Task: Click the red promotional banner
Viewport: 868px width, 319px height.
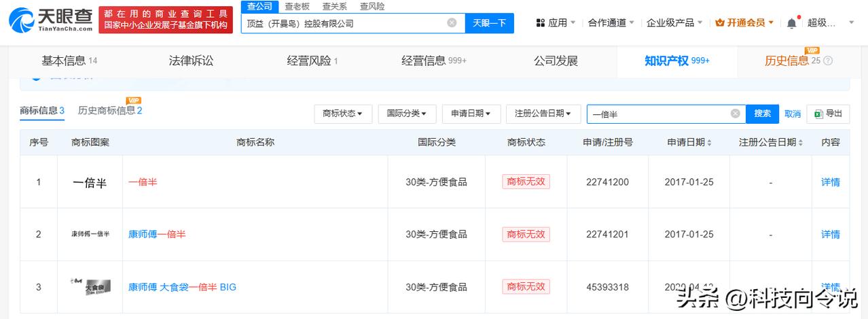Action: coord(166,20)
